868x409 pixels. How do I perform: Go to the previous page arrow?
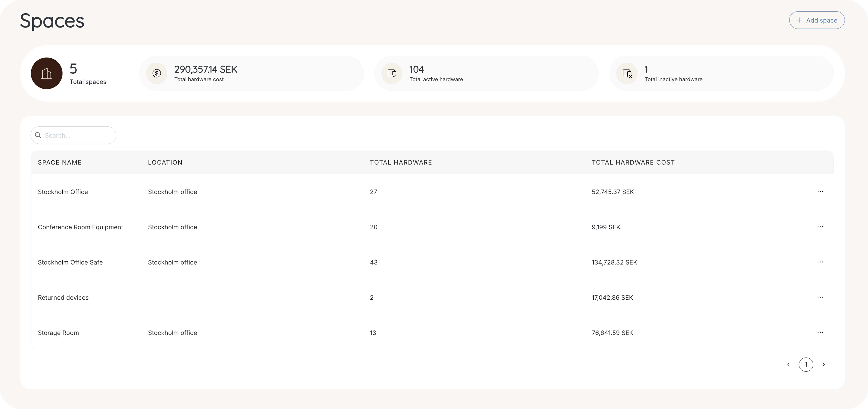click(788, 365)
